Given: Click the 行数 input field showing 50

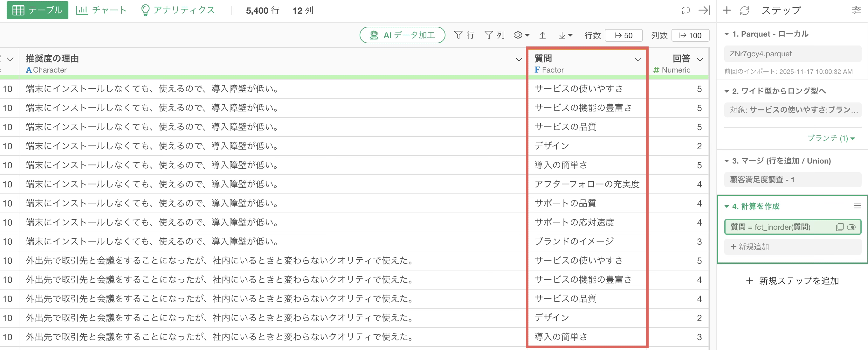Looking at the screenshot, I should point(623,35).
